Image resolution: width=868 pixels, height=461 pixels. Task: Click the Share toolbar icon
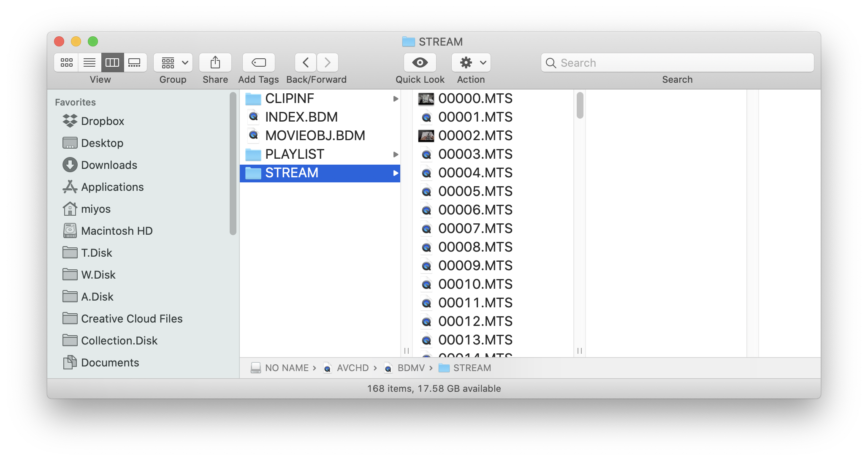tap(215, 62)
